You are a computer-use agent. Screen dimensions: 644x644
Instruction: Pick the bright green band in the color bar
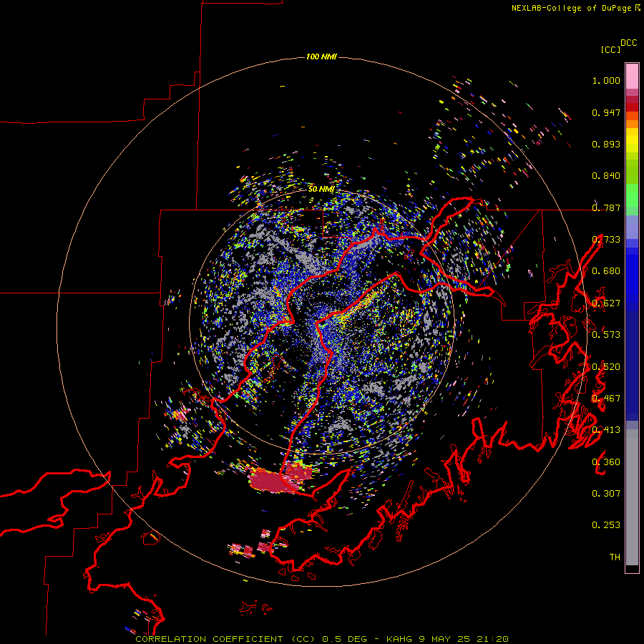pos(632,195)
